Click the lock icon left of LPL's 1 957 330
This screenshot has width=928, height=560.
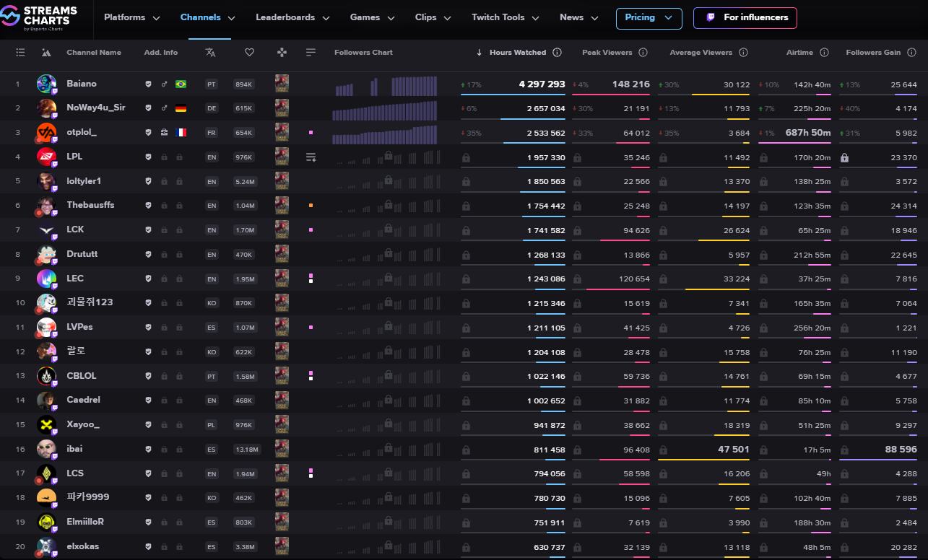click(x=466, y=157)
